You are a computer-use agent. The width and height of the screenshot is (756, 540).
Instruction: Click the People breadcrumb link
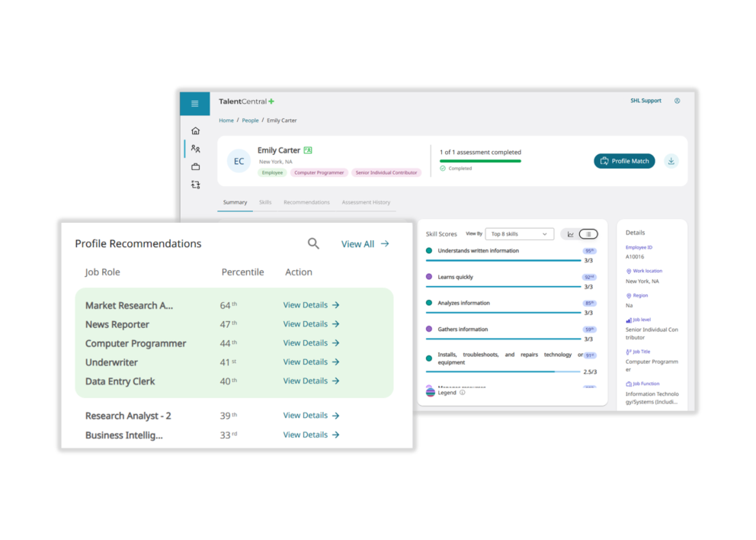pos(250,121)
